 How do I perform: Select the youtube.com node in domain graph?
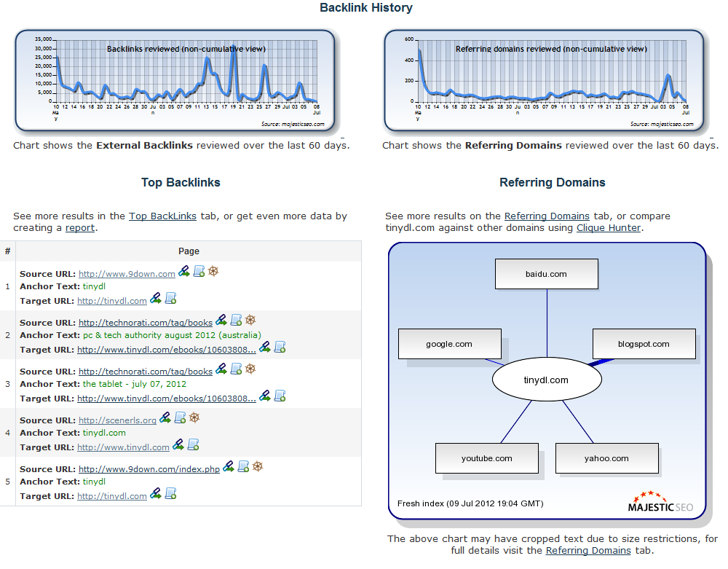(x=486, y=458)
